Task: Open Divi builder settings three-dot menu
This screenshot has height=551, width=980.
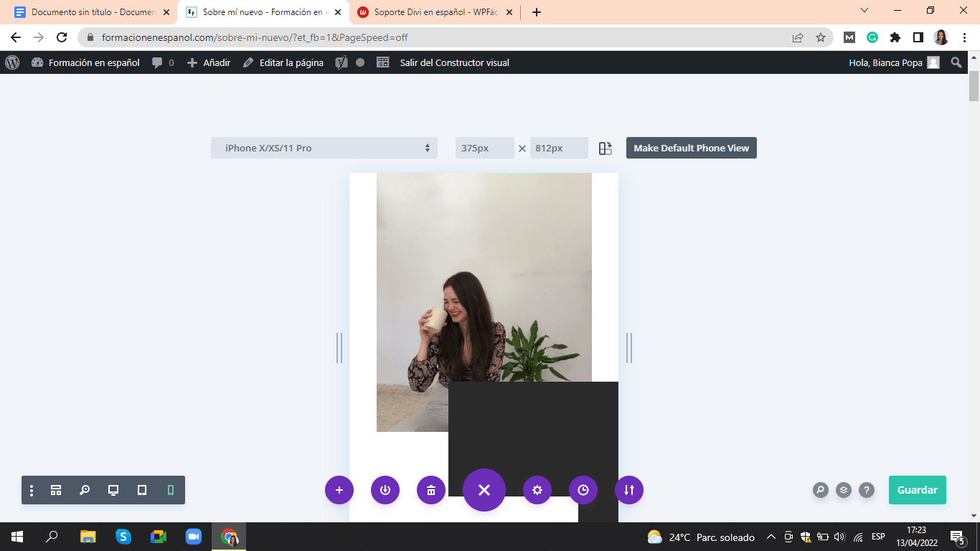Action: [32, 490]
